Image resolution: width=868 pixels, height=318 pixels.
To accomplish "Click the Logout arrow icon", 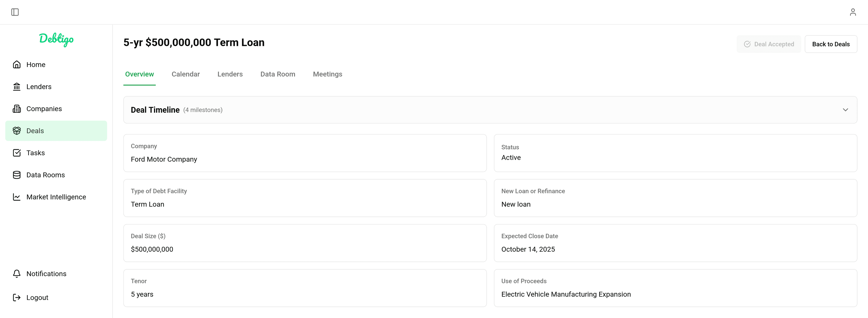I will (17, 297).
